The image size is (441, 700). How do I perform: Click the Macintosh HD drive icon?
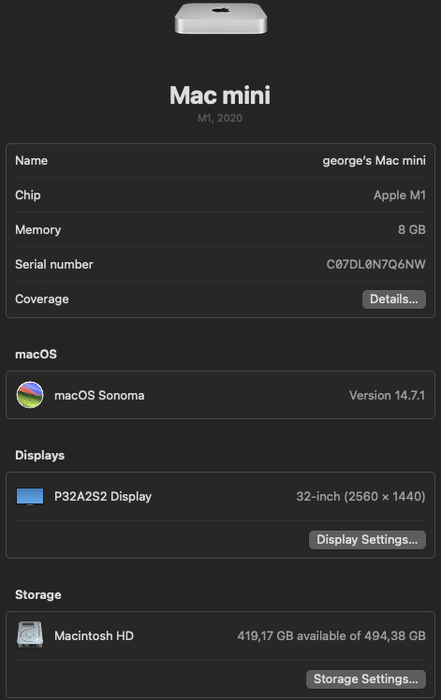click(30, 634)
